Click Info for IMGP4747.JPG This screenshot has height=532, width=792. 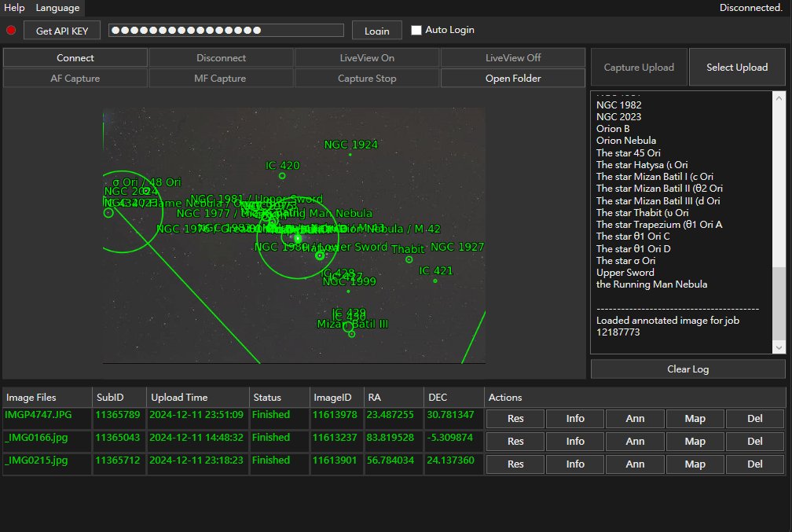pos(575,418)
